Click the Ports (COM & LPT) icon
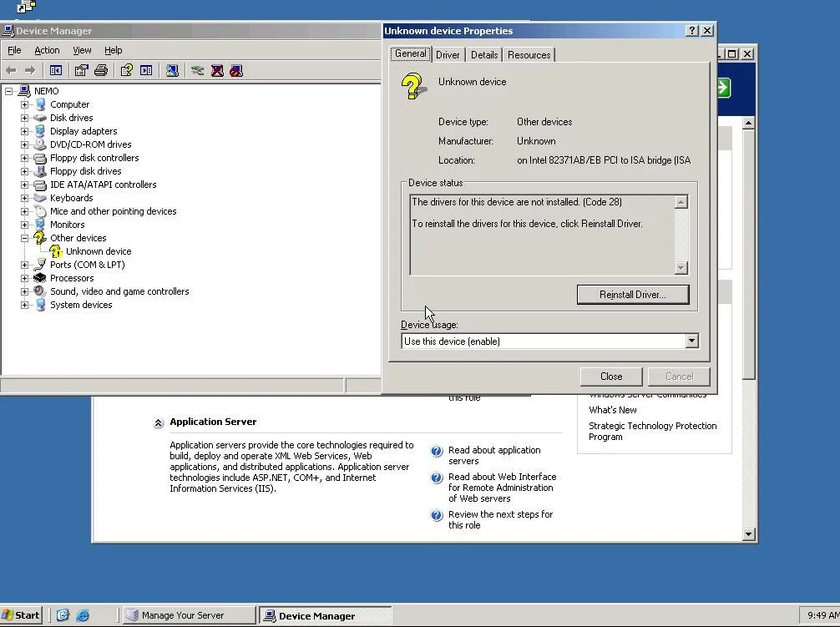840x627 pixels. (39, 265)
